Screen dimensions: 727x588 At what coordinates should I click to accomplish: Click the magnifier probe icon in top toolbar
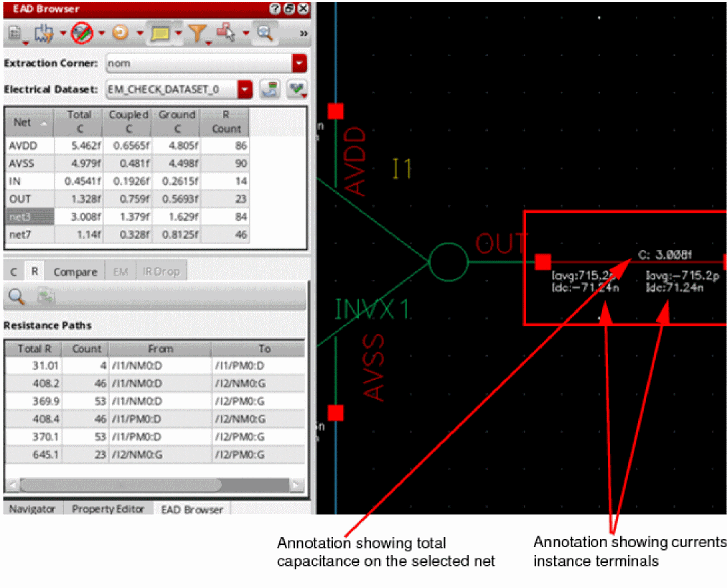(263, 33)
